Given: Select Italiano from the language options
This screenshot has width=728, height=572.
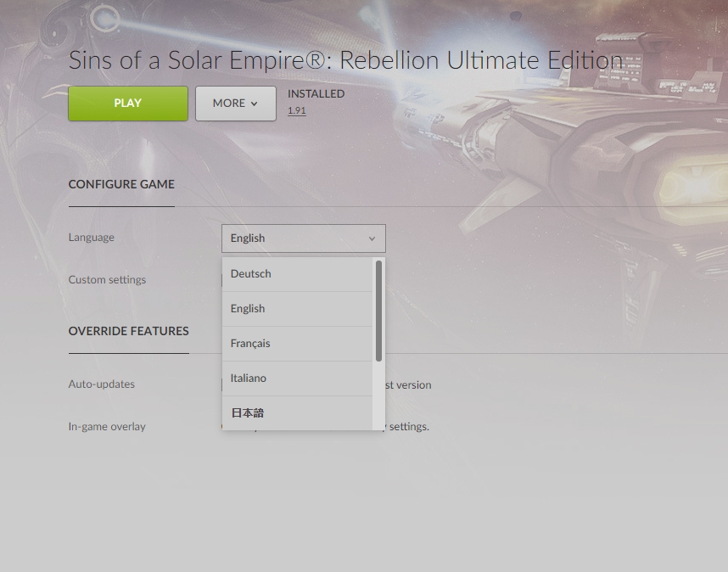Looking at the screenshot, I should point(297,379).
